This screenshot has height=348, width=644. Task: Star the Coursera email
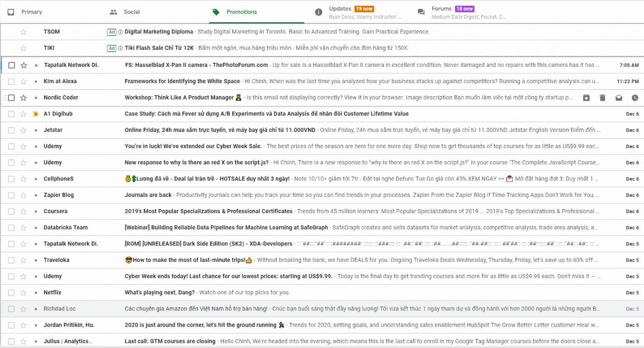(23, 212)
